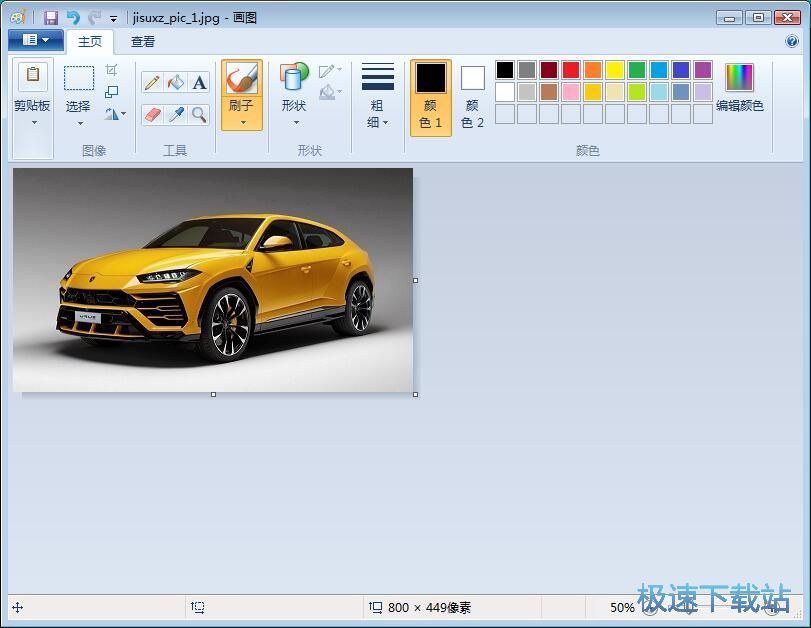Select the Eraser tool
Viewport: 811px width, 628px height.
[152, 114]
